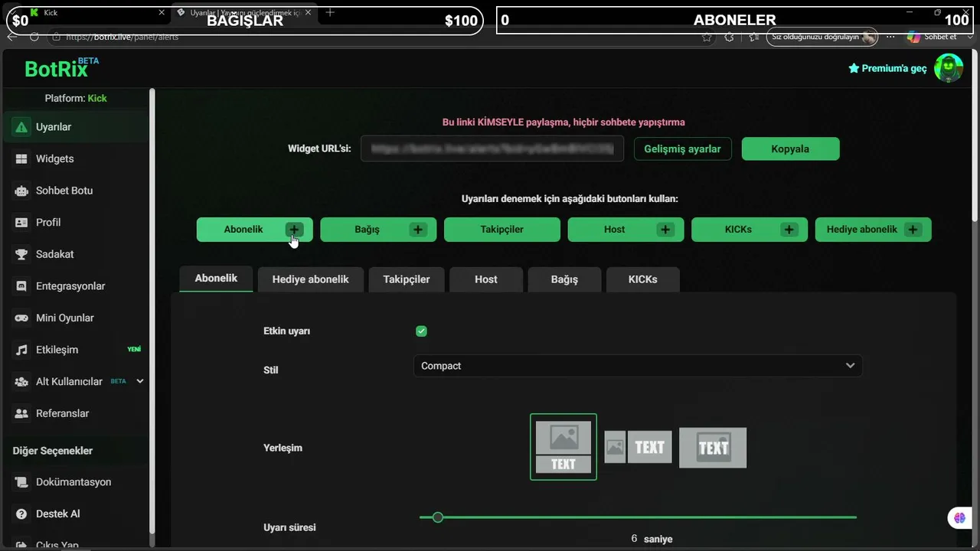Open Dokümantasyon in the sidebar

pos(75,482)
